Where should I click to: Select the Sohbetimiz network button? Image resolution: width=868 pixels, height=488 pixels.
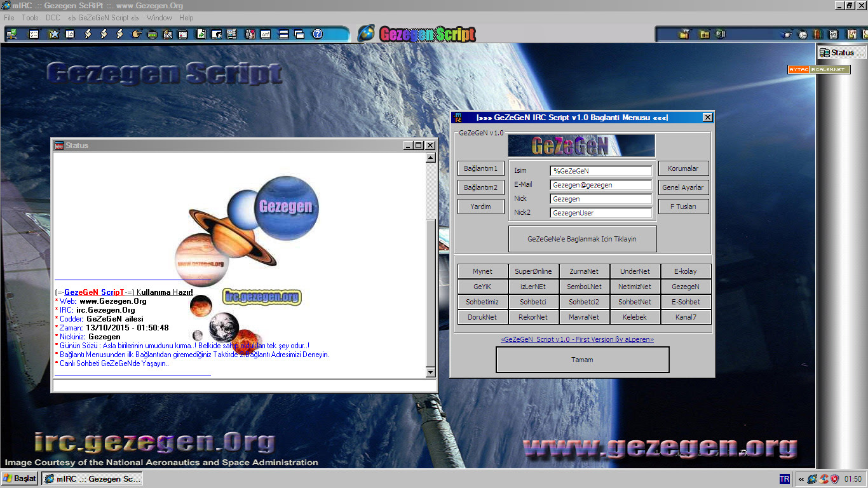(x=483, y=302)
